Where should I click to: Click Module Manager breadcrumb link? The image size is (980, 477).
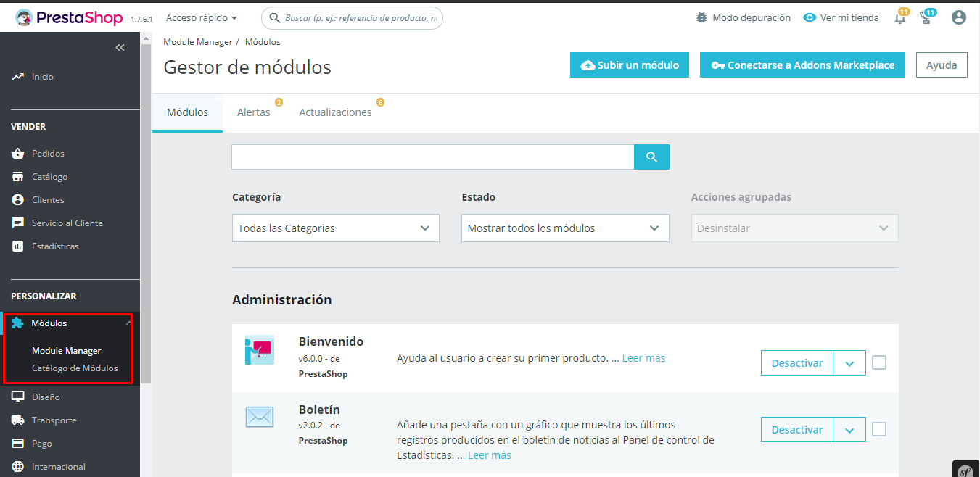click(x=197, y=42)
